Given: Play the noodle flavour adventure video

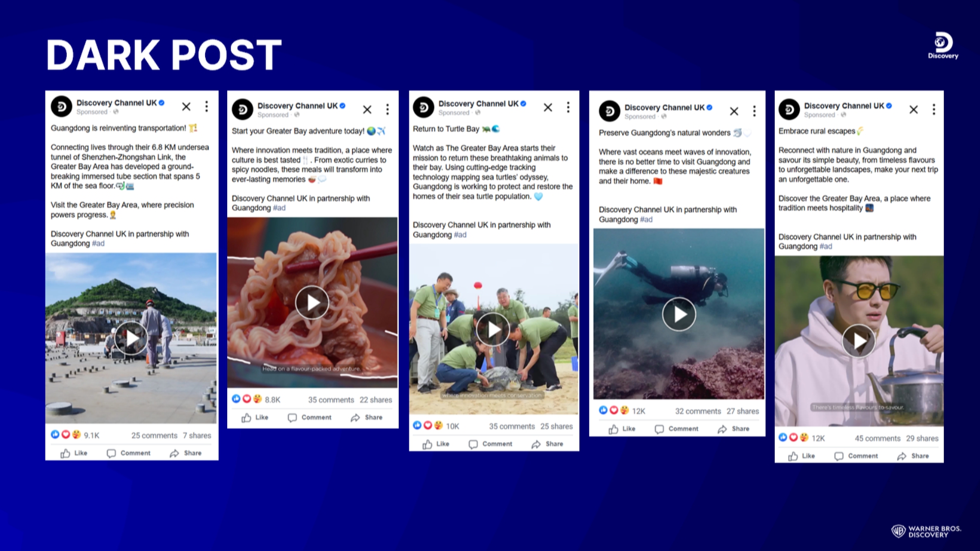Looking at the screenshot, I should click(312, 303).
